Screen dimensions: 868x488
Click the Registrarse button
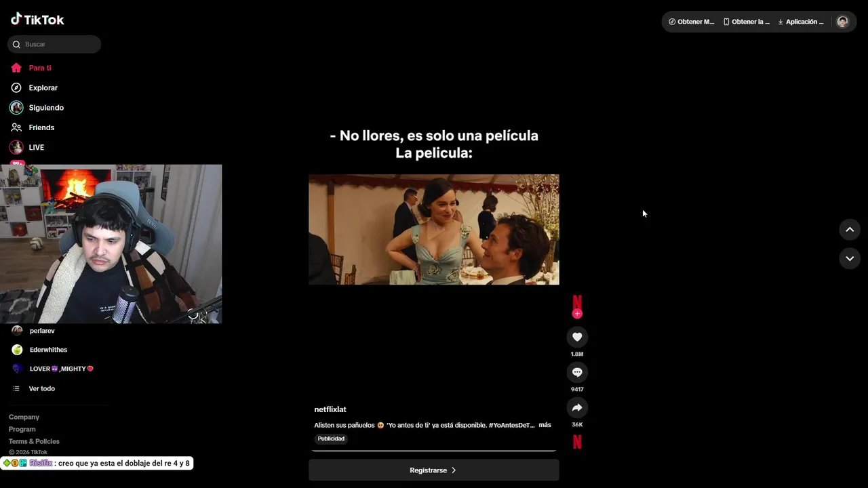(434, 470)
